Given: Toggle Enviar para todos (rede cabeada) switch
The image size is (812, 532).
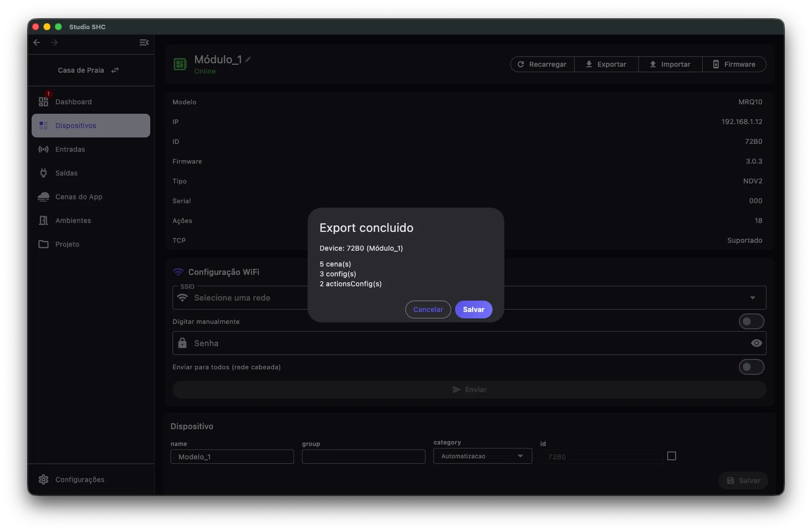Looking at the screenshot, I should coord(751,367).
